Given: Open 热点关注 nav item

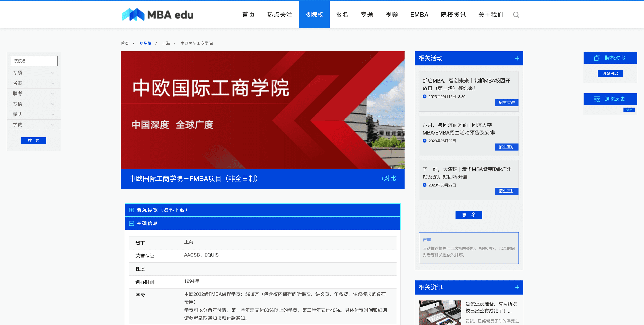Looking at the screenshot, I should tap(279, 15).
